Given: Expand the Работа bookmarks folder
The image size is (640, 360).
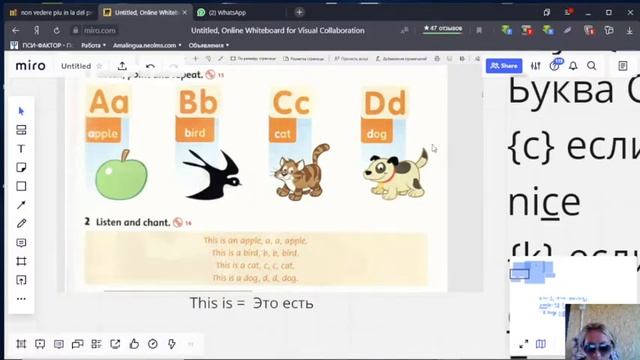Looking at the screenshot, I should click(93, 45).
